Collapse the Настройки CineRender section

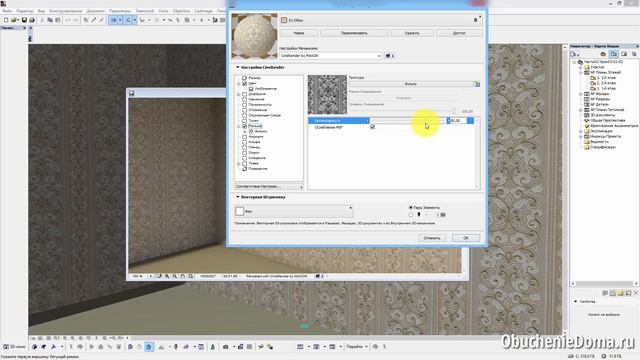click(238, 67)
